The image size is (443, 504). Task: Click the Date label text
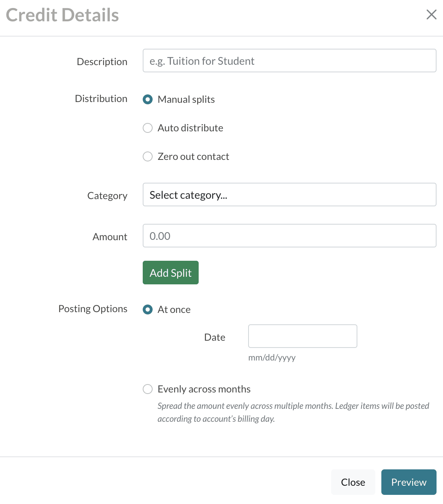point(215,337)
